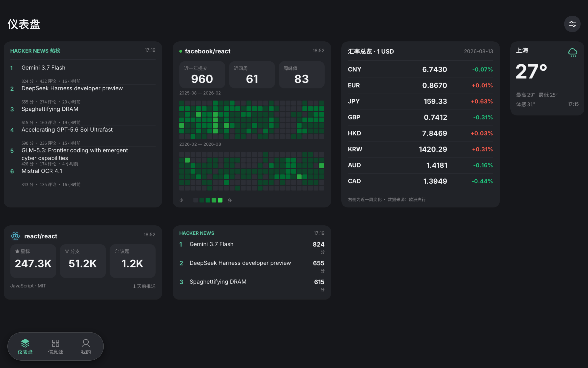Click the 824 分 · 432 评论 meta line
Image resolution: width=588 pixels, height=368 pixels.
51,81
